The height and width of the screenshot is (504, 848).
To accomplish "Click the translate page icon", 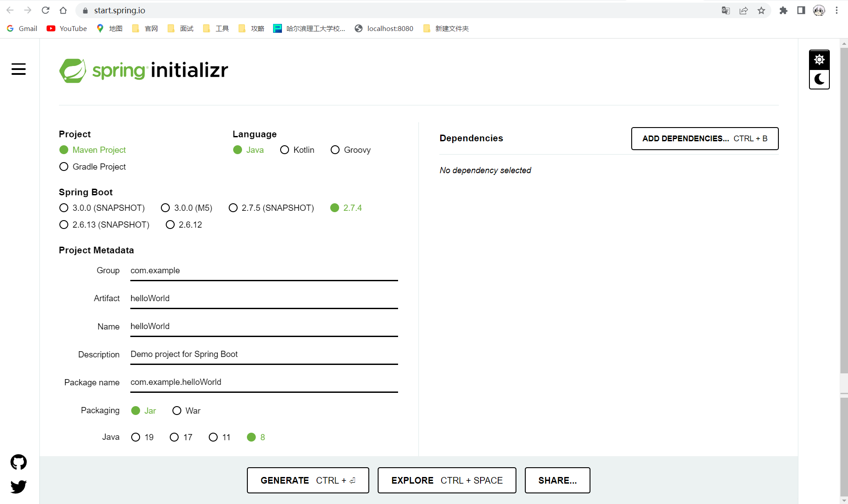I will pos(726,10).
